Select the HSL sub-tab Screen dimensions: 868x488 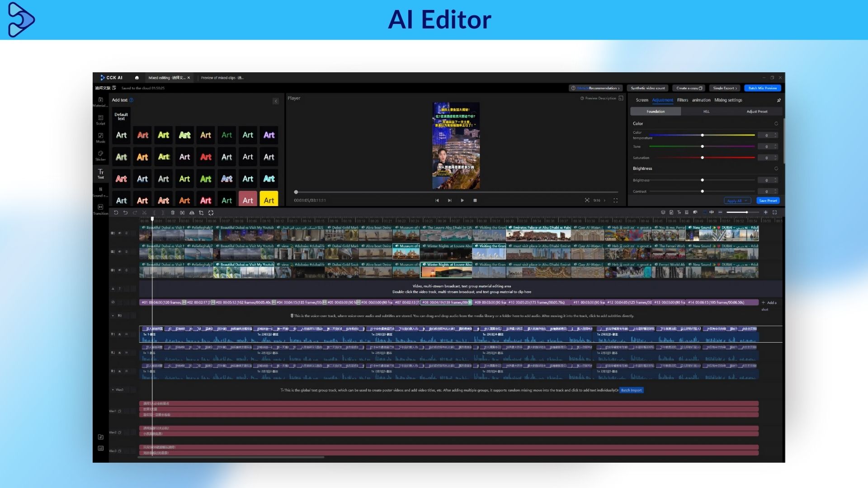[706, 112]
